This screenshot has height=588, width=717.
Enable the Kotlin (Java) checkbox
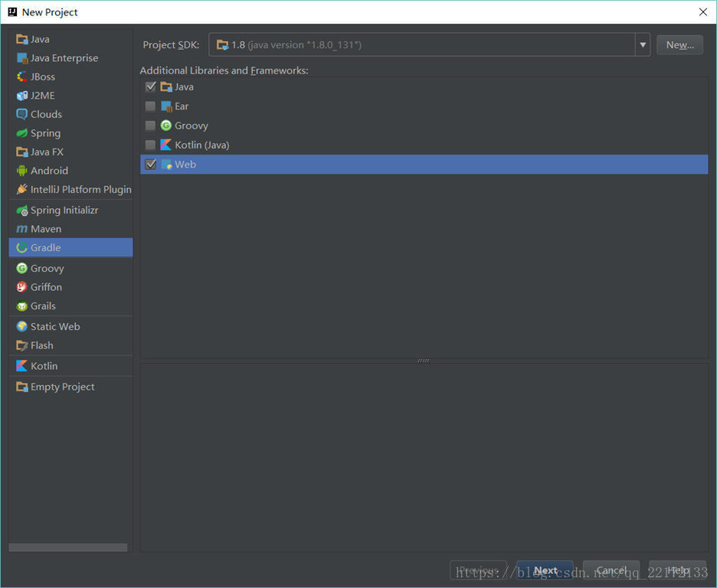click(x=150, y=145)
